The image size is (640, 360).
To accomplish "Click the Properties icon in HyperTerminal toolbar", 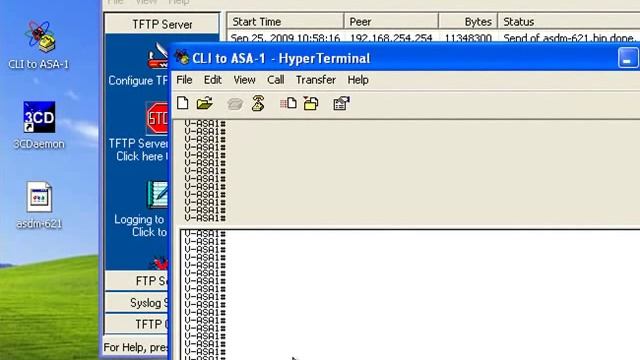I will pyautogui.click(x=341, y=103).
